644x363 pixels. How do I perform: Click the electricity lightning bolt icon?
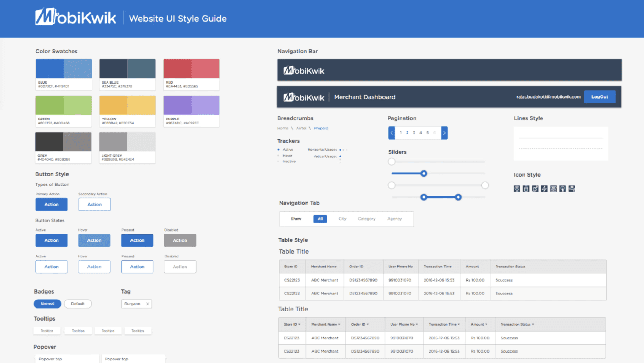tap(544, 189)
